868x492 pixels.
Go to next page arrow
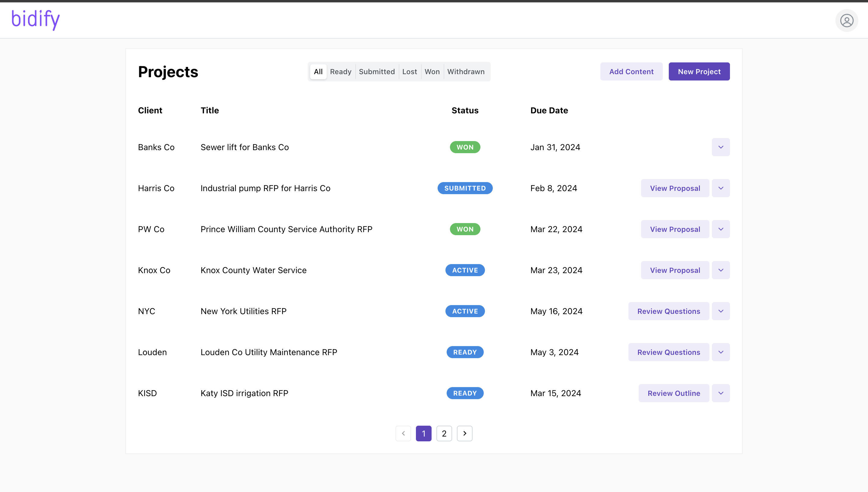(x=464, y=433)
